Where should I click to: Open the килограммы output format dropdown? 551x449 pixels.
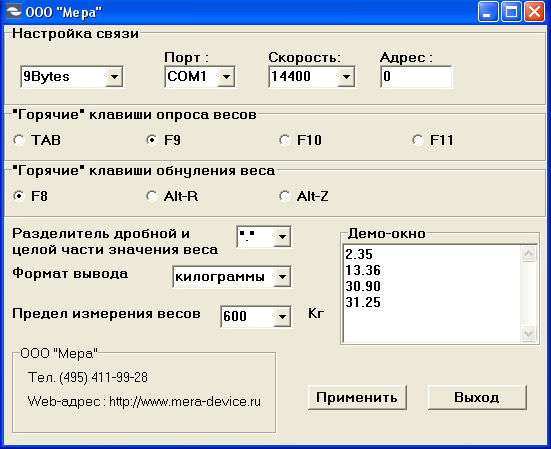[282, 277]
